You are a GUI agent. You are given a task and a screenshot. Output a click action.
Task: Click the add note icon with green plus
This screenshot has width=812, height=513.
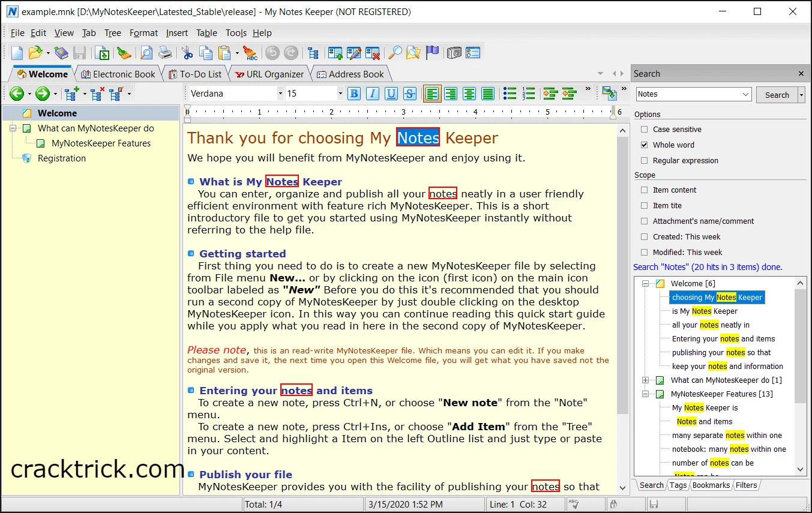click(335, 53)
